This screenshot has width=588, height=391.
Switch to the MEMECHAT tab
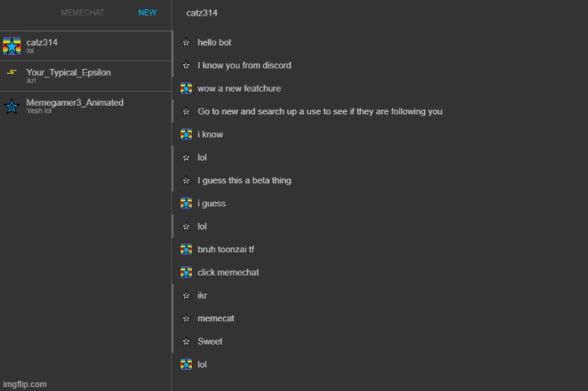pos(82,13)
